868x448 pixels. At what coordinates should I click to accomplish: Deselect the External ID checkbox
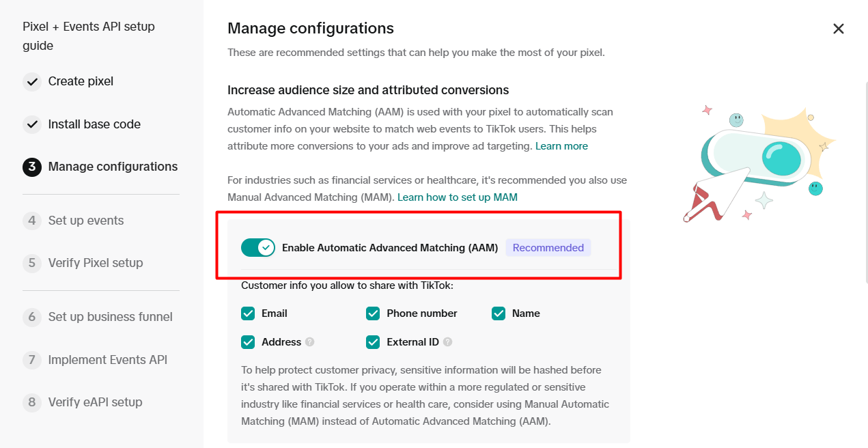[x=373, y=342]
